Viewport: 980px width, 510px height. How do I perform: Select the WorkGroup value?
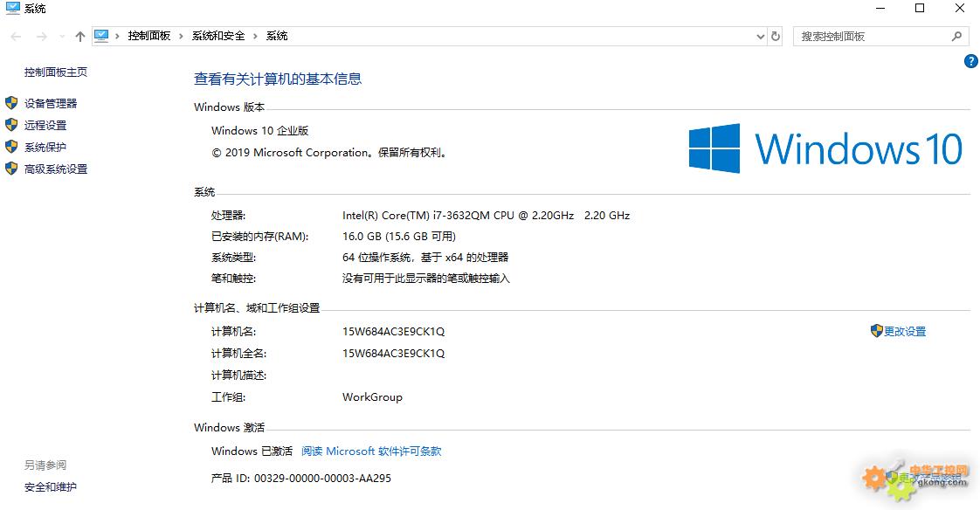click(372, 396)
